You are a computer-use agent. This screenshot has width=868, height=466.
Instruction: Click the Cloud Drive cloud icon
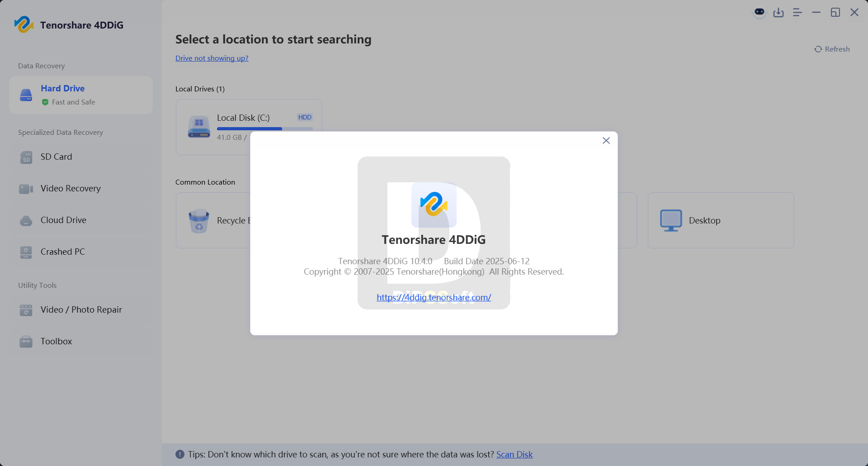tap(26, 221)
